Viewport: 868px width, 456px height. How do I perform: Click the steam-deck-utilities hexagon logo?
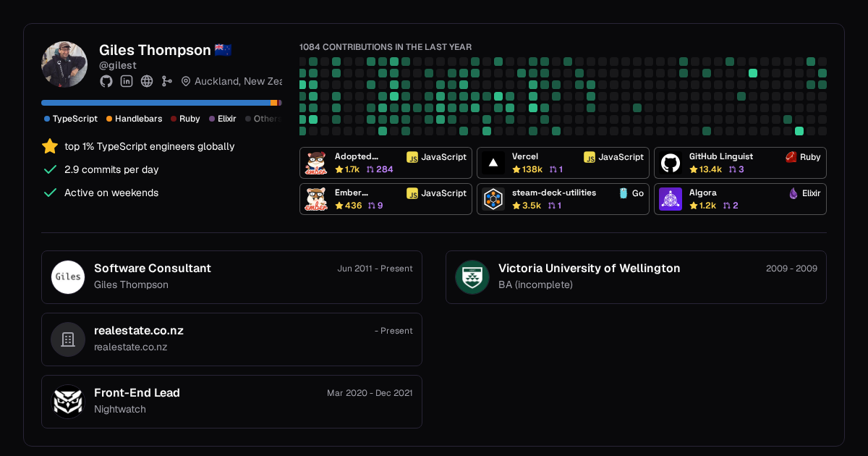(x=493, y=199)
